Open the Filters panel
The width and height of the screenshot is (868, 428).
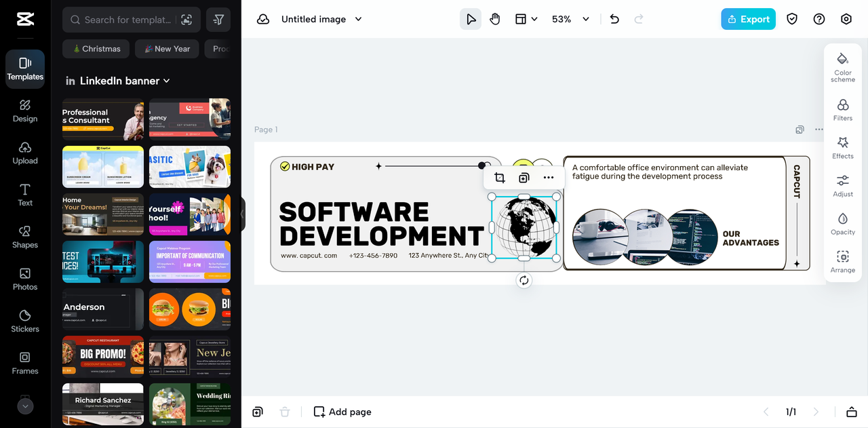(843, 110)
